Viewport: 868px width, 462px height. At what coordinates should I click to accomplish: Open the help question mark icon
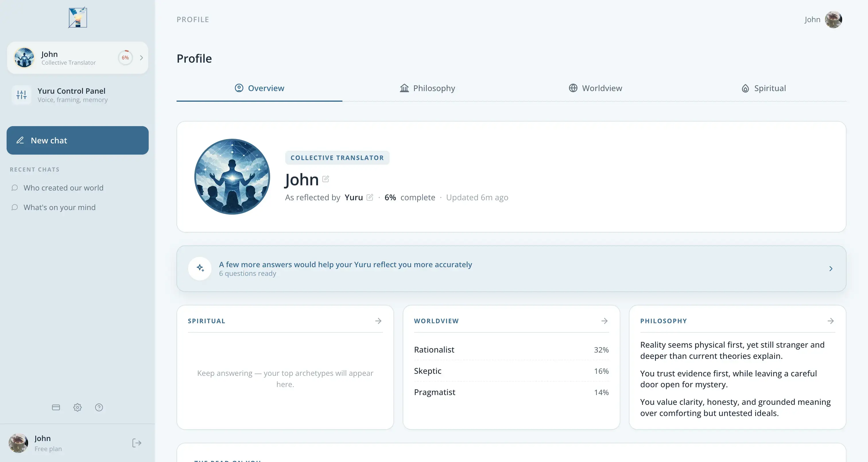[99, 407]
